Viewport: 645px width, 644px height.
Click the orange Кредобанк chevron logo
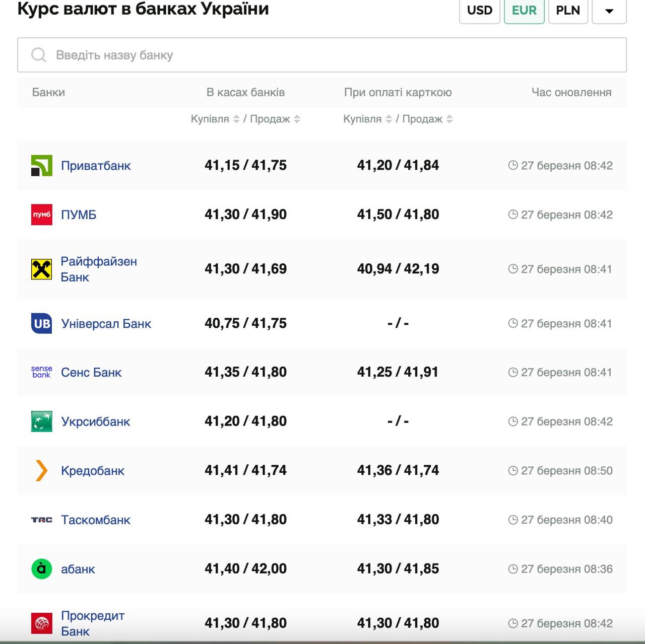[41, 471]
